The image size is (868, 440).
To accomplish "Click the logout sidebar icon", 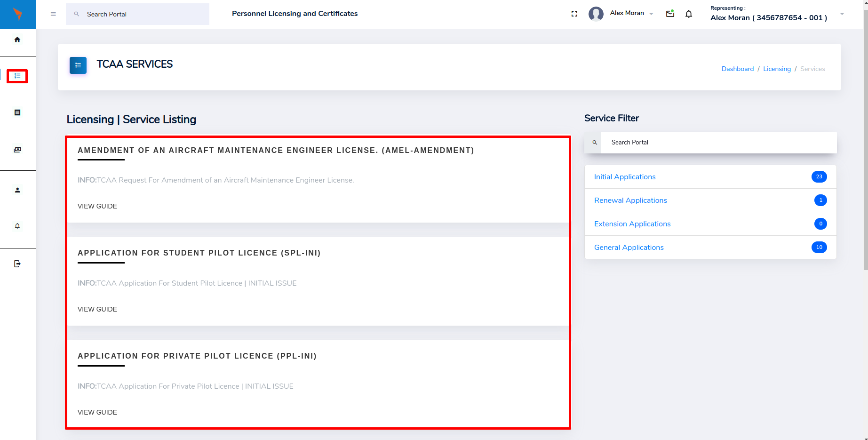I will (17, 264).
